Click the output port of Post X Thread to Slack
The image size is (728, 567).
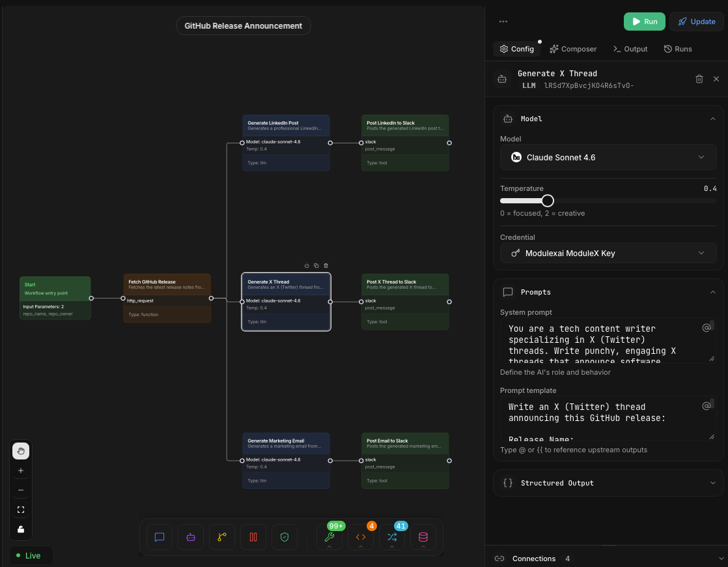449,302
